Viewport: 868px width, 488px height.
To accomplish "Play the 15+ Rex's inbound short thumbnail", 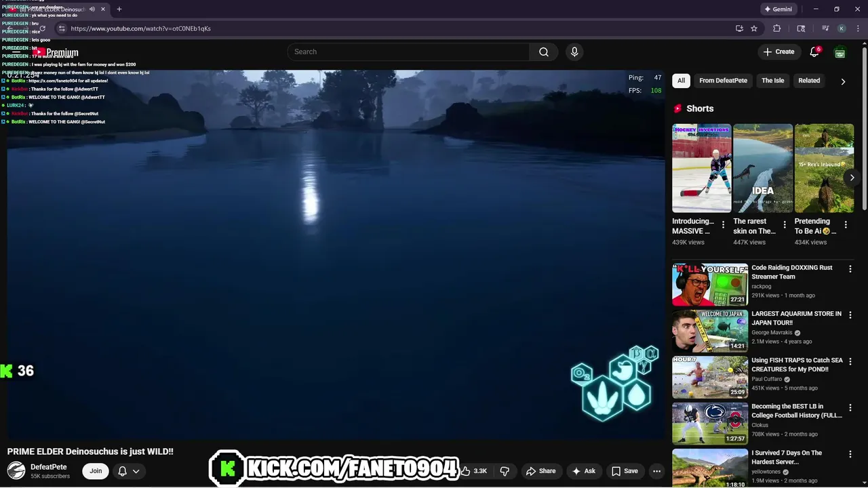I will [824, 168].
